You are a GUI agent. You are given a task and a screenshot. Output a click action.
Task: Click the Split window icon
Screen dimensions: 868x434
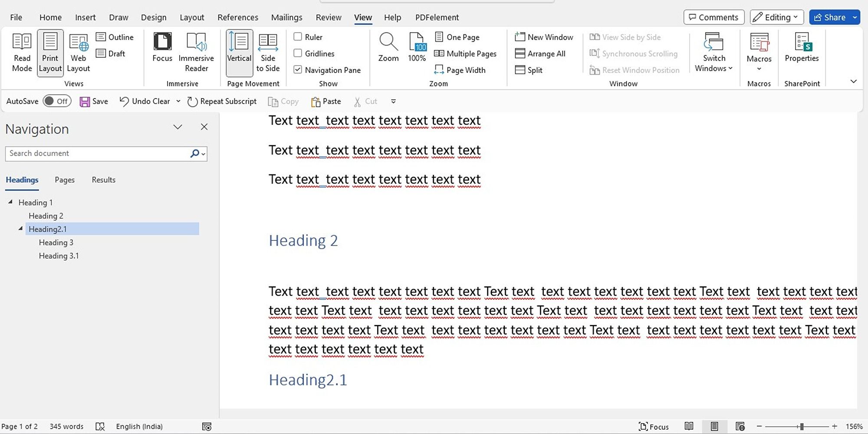coord(520,70)
